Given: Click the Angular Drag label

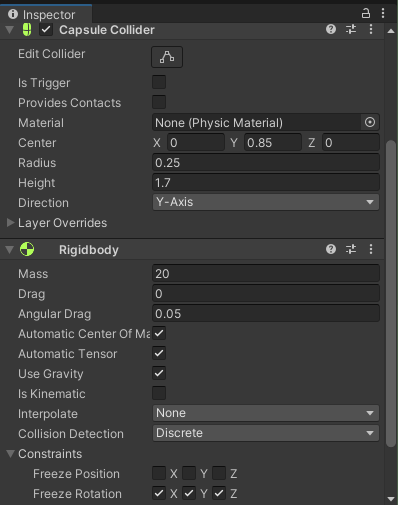Looking at the screenshot, I should (55, 314).
